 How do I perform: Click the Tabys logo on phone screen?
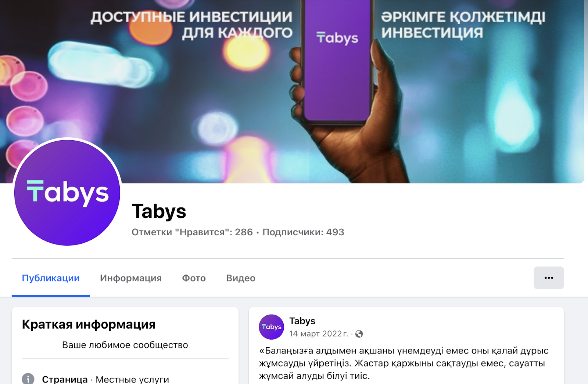pos(337,37)
